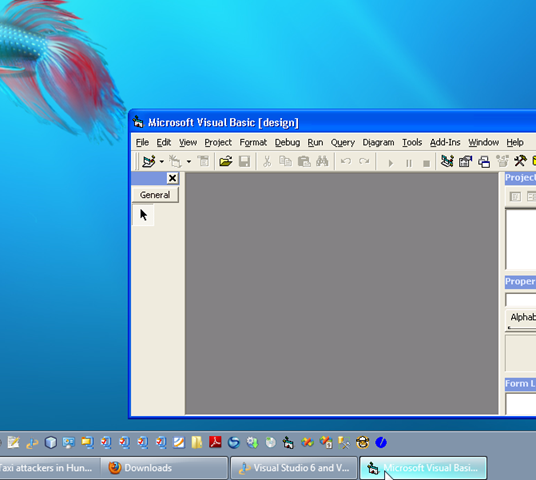Open the Help menu
536x480 pixels.
515,142
